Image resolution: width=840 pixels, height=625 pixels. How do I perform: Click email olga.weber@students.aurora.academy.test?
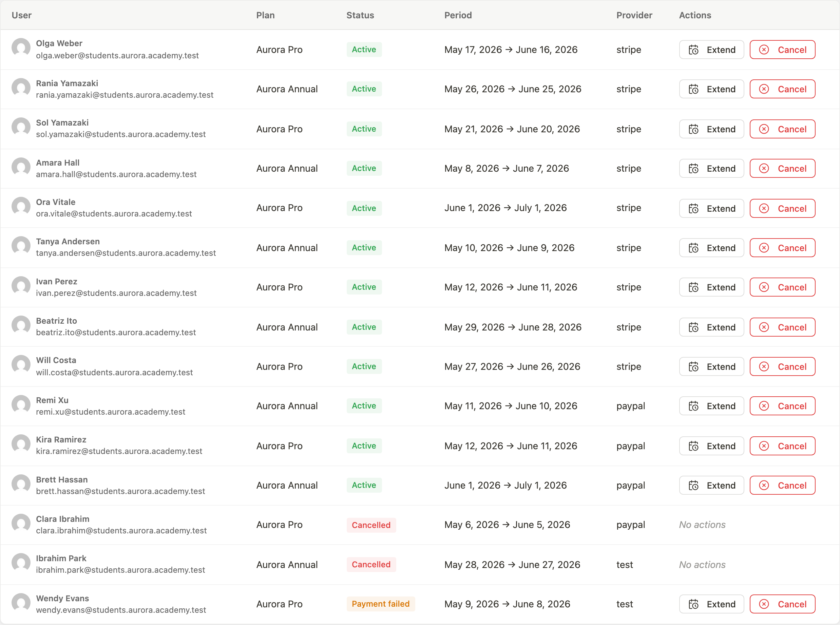pyautogui.click(x=117, y=56)
